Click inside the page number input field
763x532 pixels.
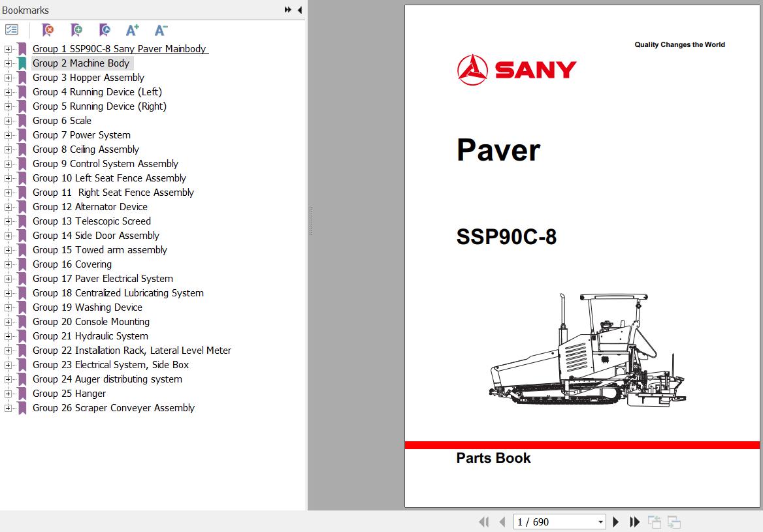pyautogui.click(x=549, y=522)
